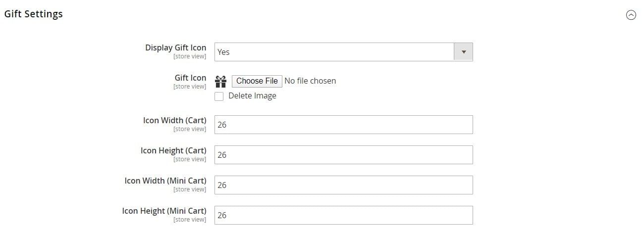Click the Display Gift Icon label
The width and height of the screenshot is (644, 233).
(x=175, y=48)
